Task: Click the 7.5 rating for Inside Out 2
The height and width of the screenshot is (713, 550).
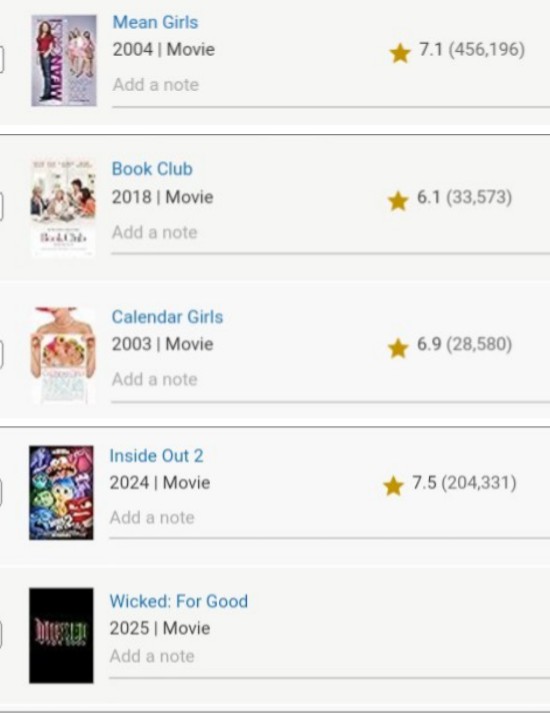Action: [x=425, y=482]
